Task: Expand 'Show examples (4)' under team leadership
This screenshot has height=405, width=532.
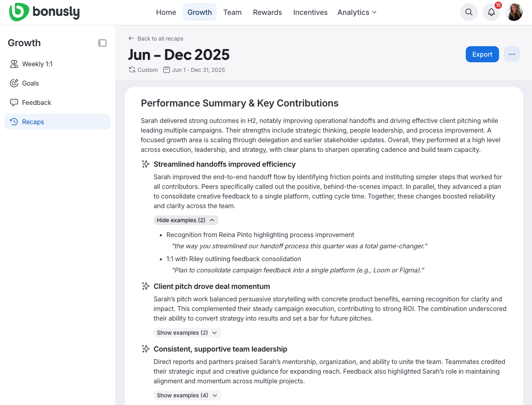Action: point(187,395)
